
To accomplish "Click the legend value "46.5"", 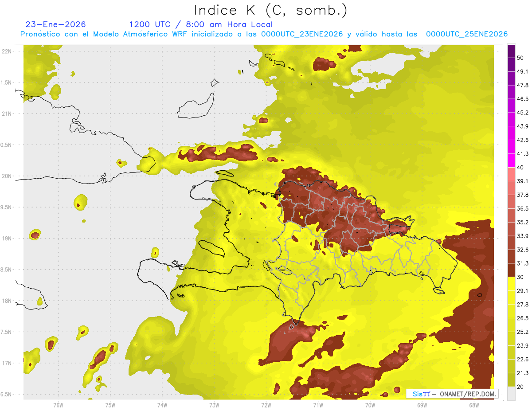I will coord(523,99).
